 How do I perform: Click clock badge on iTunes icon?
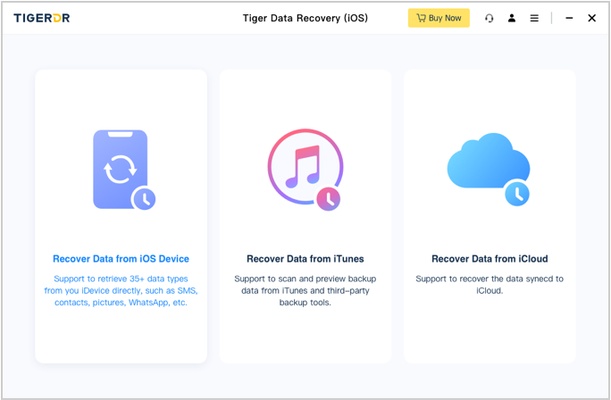point(328,199)
